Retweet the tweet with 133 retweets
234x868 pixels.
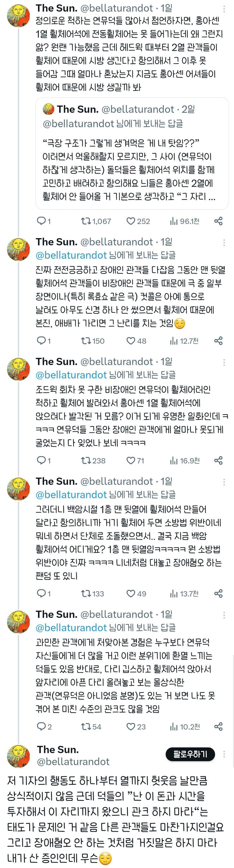[x=85, y=593]
